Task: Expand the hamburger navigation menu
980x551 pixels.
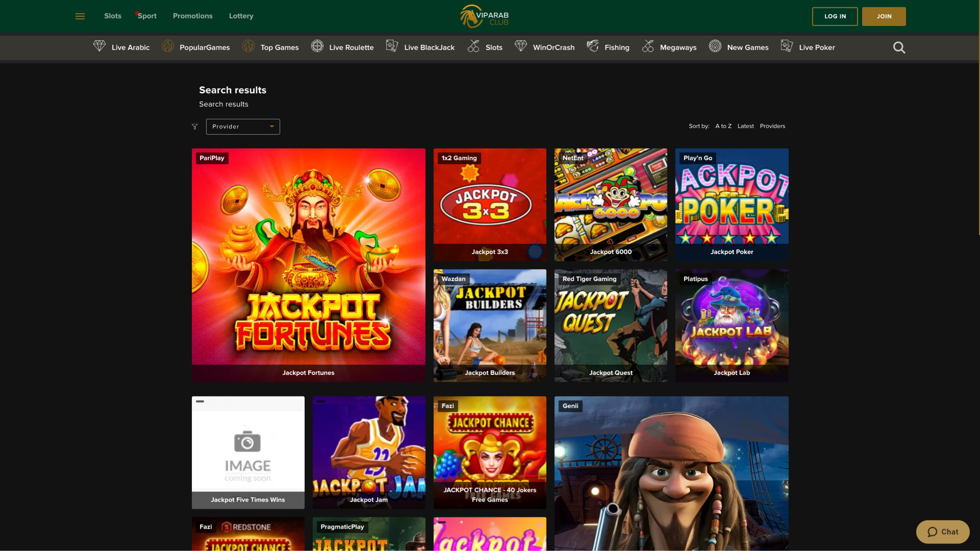Action: coord(80,16)
